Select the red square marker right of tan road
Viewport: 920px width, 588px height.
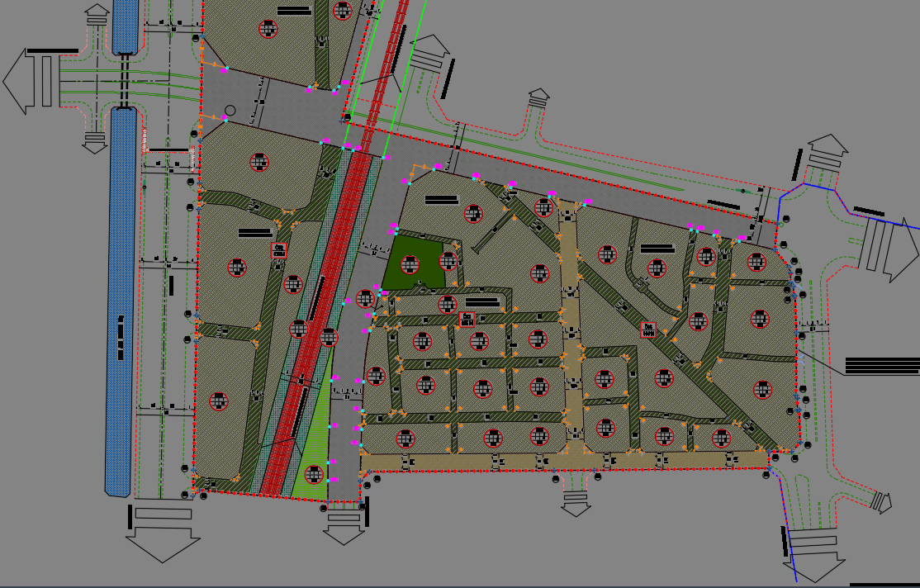click(x=648, y=330)
